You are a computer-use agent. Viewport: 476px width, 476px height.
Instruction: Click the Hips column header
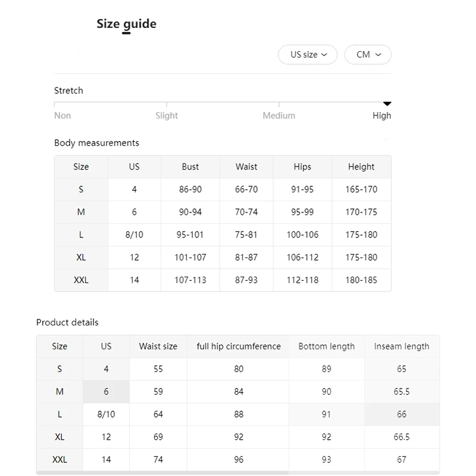302,167
